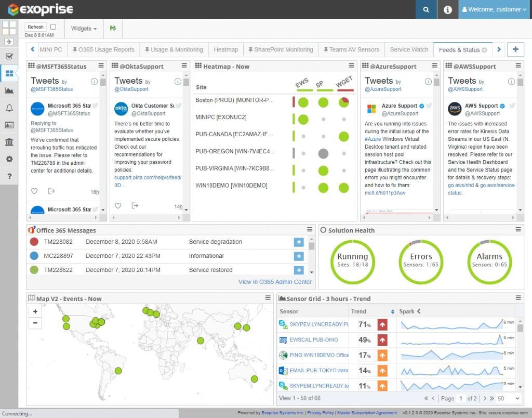Open the page size 50 dropdown

[509, 398]
